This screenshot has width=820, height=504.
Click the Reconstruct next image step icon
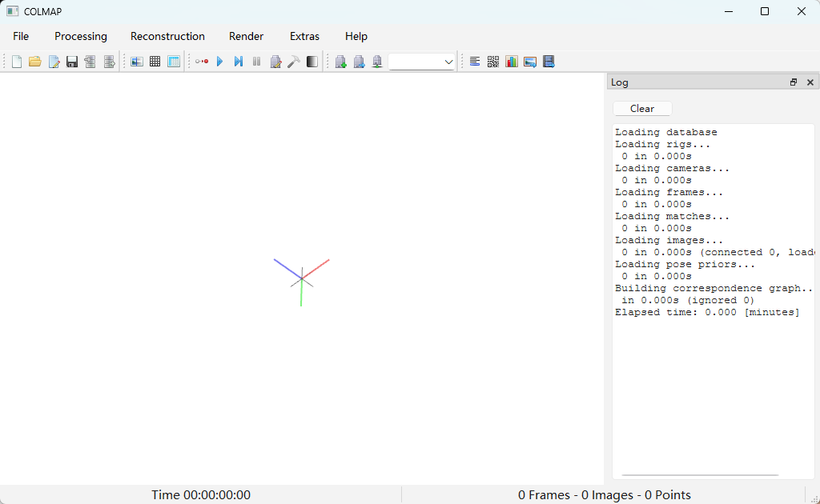coord(239,62)
